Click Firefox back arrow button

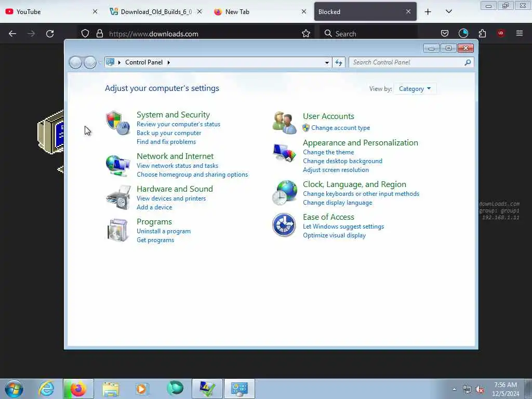[x=12, y=34]
